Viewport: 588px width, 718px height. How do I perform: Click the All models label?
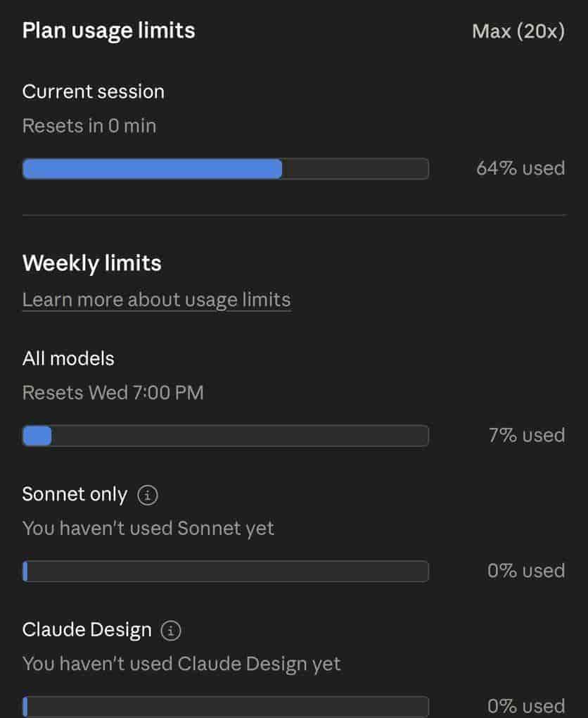(68, 358)
